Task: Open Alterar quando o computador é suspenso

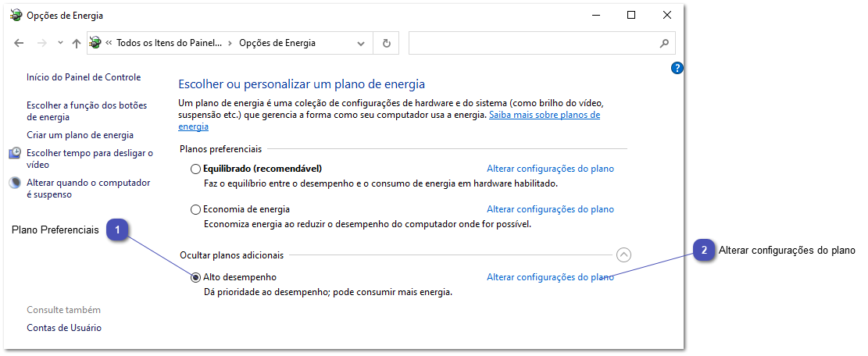Action: pos(88,188)
